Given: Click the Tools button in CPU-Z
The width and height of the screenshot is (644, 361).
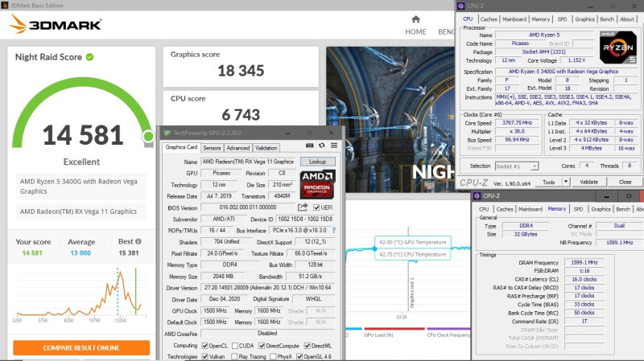Looking at the screenshot, I should (548, 182).
